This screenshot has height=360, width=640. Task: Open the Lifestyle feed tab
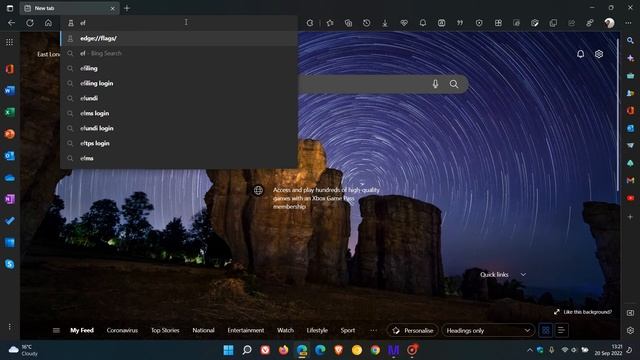pyautogui.click(x=317, y=330)
